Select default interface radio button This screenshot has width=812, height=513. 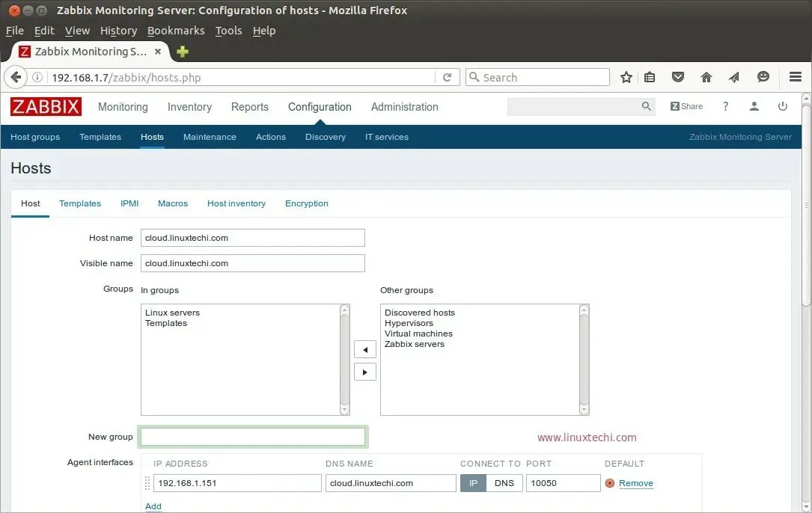point(609,483)
